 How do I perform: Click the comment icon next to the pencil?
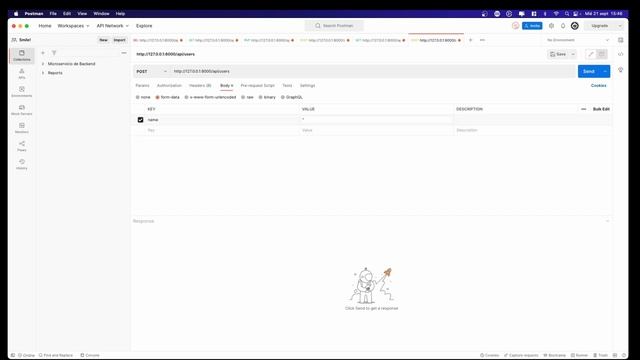coord(602,54)
